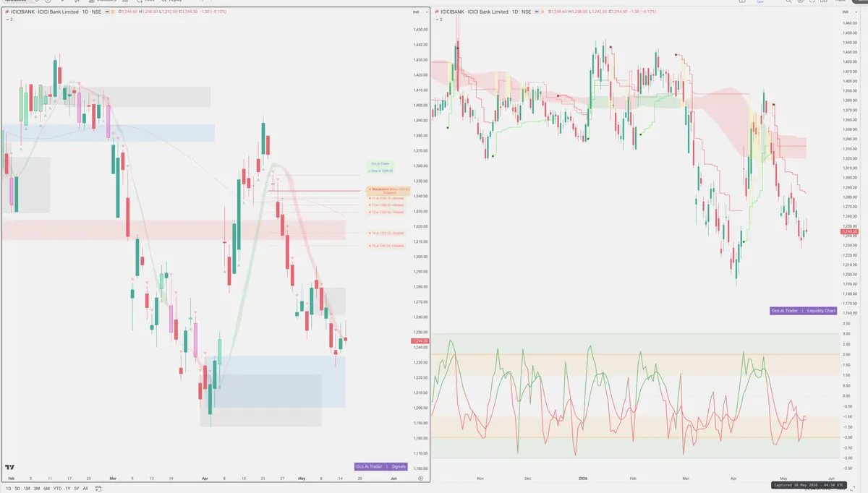Click the red 1,244.50 price tag on right chart
Screen dimensions: 868x493
849,231
